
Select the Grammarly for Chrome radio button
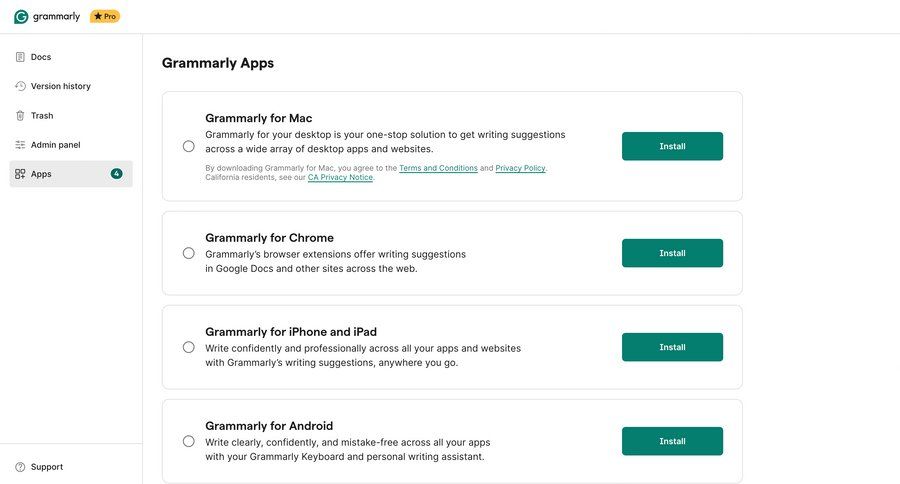(x=188, y=253)
